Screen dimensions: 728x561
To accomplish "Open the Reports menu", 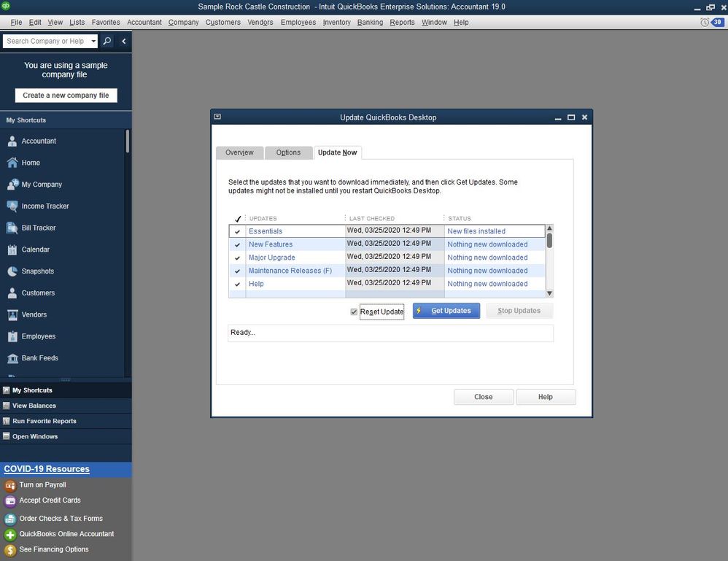I will pos(402,23).
